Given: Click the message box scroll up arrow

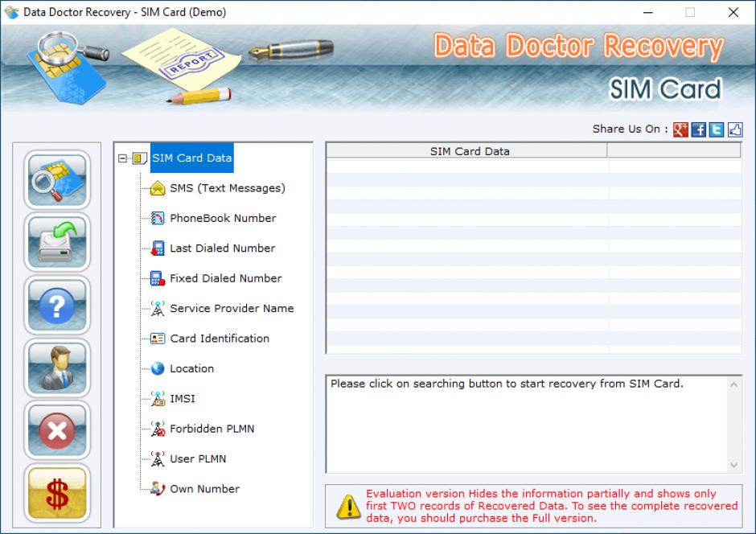Looking at the screenshot, I should tap(733, 384).
